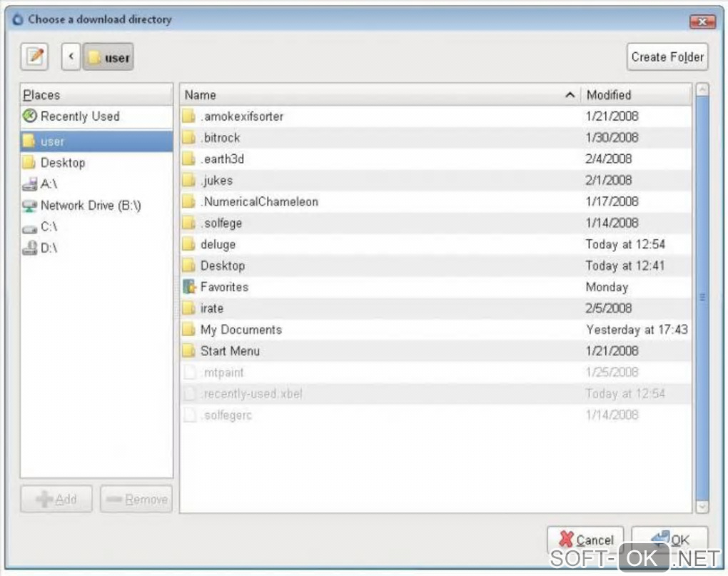Click the '1/30/2008' date for .bitrock

pyautogui.click(x=612, y=138)
